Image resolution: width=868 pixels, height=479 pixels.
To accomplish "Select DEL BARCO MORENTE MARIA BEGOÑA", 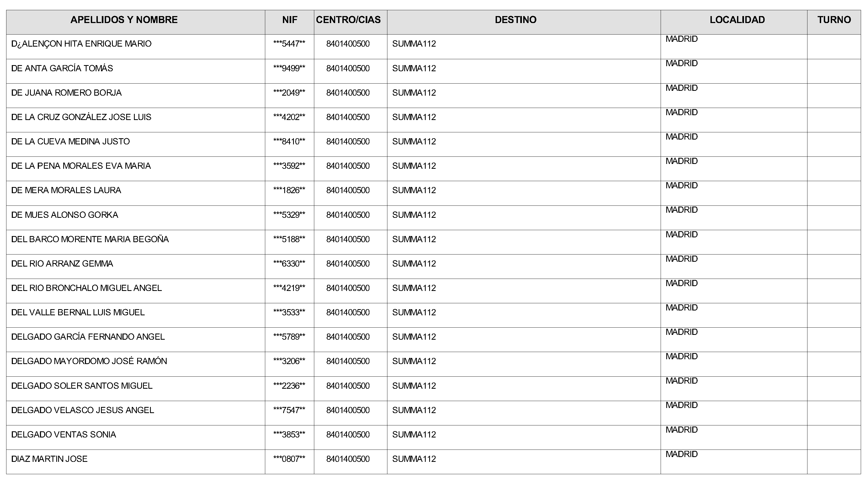I will [x=90, y=239].
